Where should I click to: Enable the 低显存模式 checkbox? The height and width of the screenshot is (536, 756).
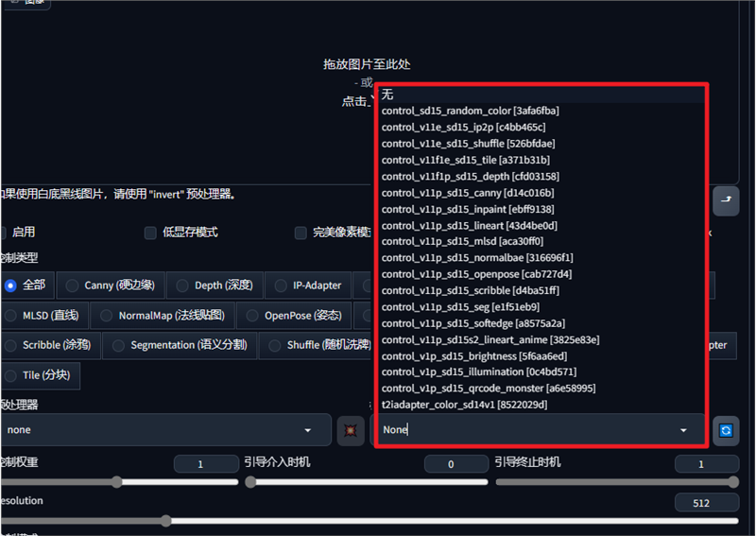click(x=150, y=233)
